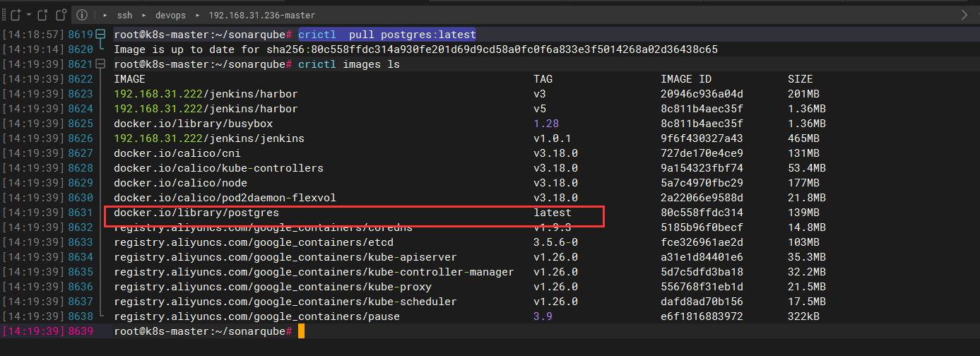This screenshot has height=356, width=980.
Task: Click 192.168.31.222/jenkins/harbor row with tag v5
Action: [x=206, y=109]
